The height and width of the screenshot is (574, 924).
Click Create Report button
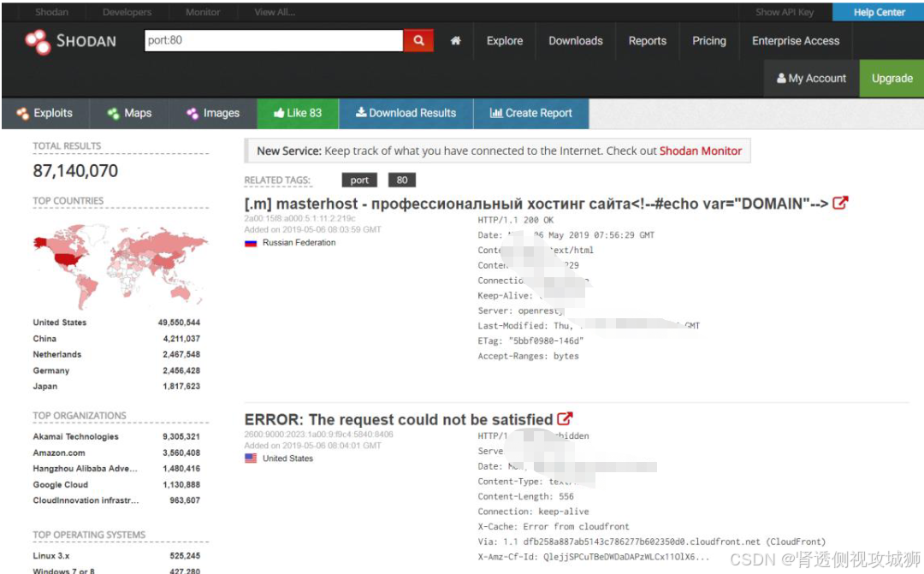(x=531, y=113)
